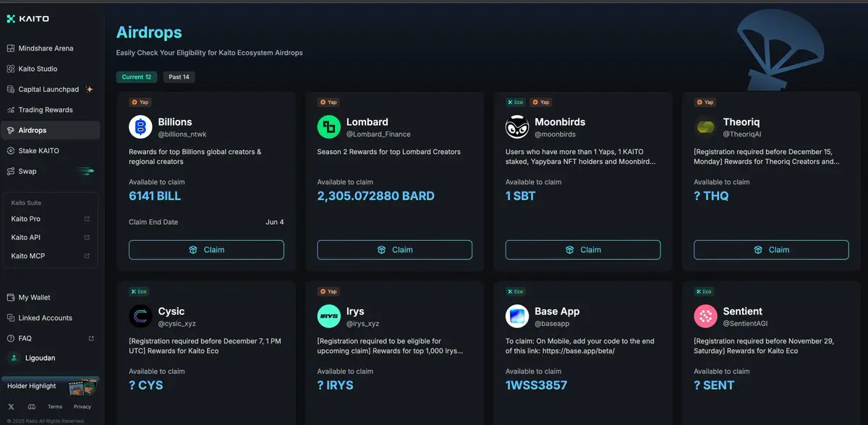
Task: Click the Eco tag on Sentient card
Action: [704, 291]
